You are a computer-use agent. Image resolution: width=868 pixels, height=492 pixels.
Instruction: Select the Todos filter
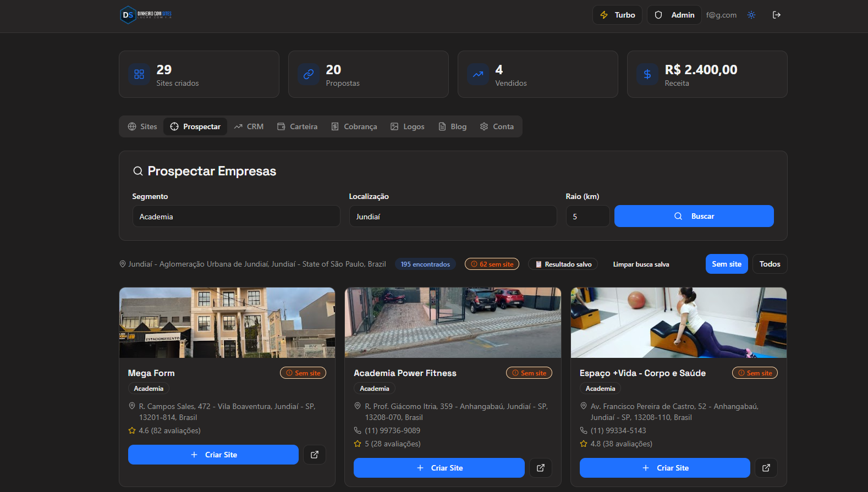pyautogui.click(x=770, y=264)
